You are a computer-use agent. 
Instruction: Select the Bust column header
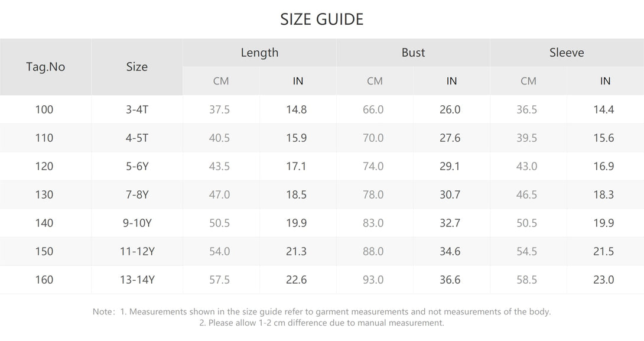pos(413,53)
